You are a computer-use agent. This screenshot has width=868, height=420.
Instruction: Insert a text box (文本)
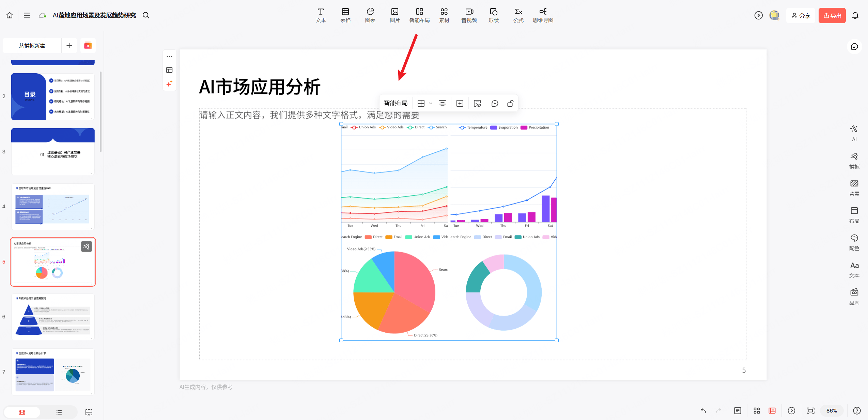(x=321, y=16)
